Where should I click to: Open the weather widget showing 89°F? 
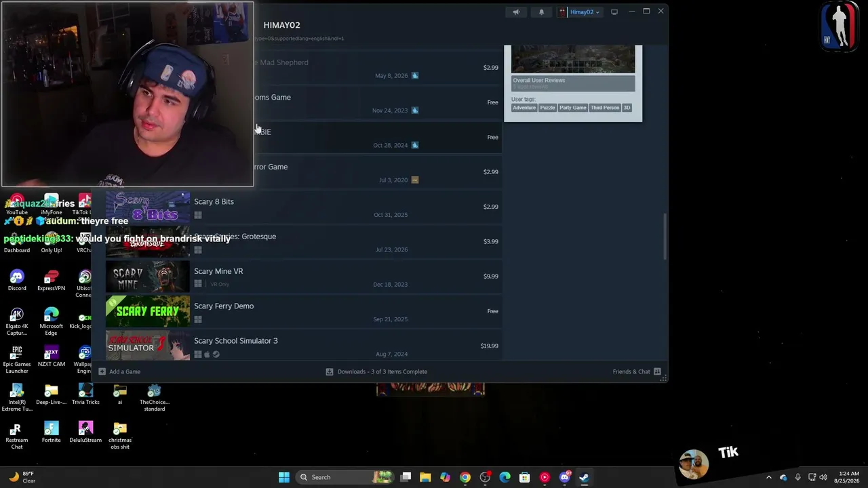21,477
